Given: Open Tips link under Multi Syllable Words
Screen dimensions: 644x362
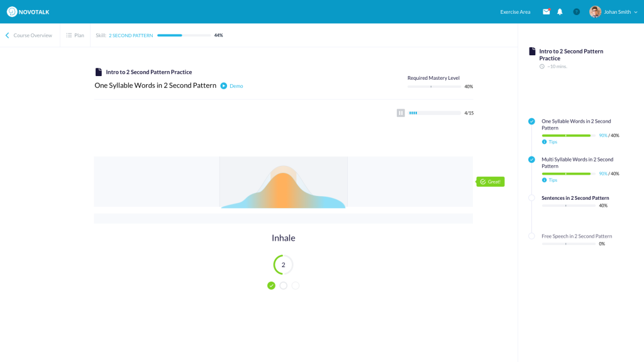Looking at the screenshot, I should click(x=552, y=180).
